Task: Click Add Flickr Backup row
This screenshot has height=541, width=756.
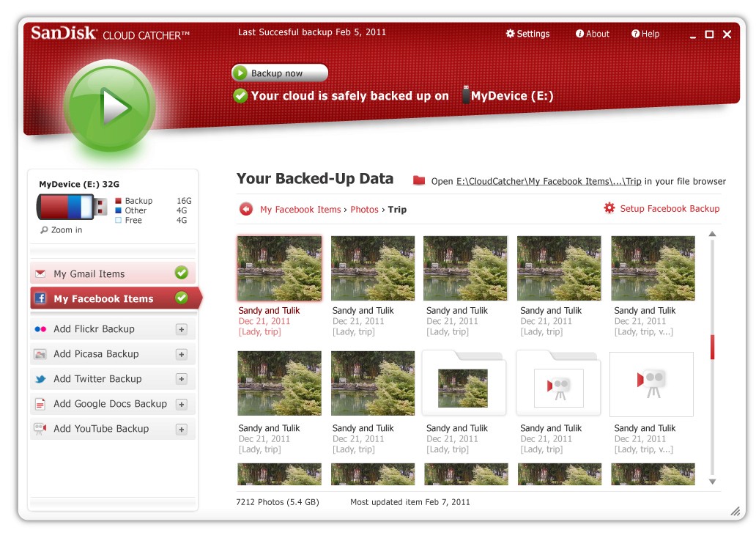Action: pos(113,328)
